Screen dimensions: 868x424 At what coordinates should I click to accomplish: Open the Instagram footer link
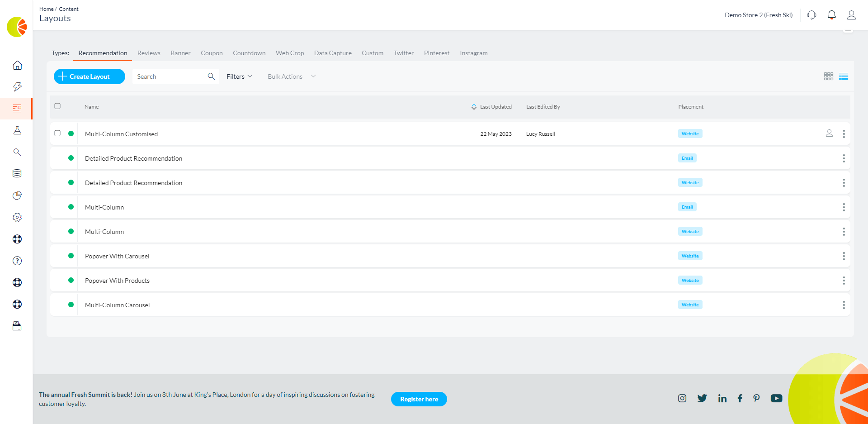pos(682,398)
